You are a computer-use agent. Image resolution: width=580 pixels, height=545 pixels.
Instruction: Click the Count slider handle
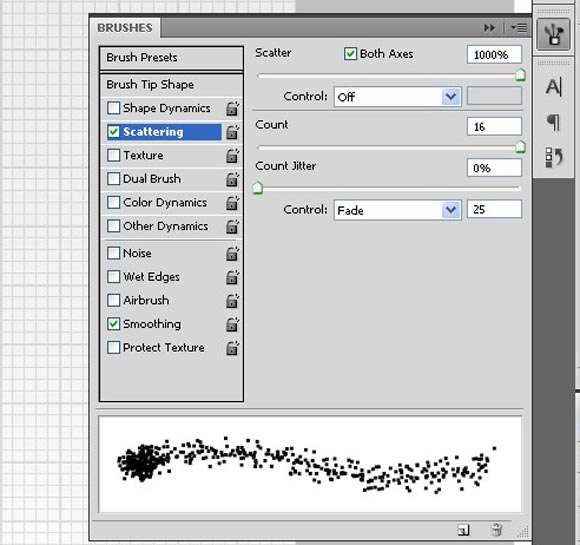pyautogui.click(x=520, y=147)
